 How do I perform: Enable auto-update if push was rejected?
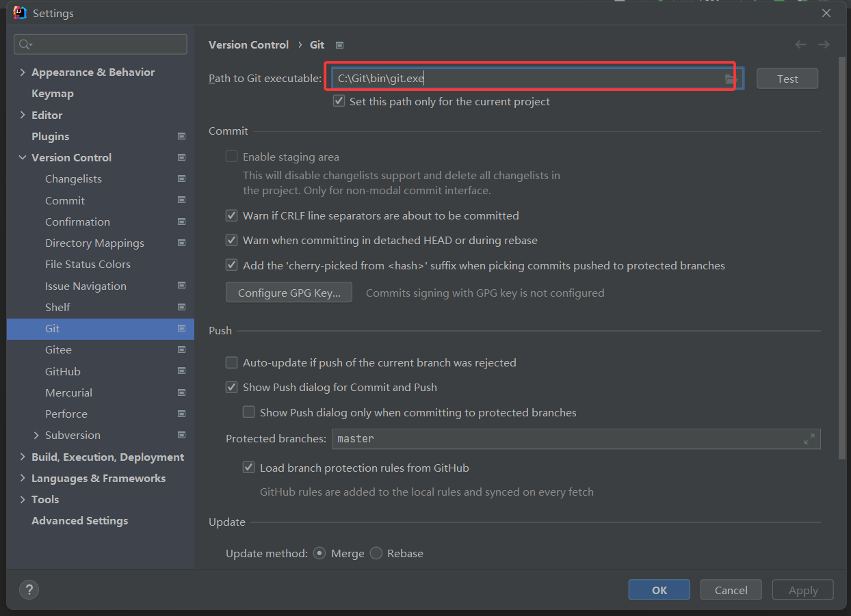232,362
